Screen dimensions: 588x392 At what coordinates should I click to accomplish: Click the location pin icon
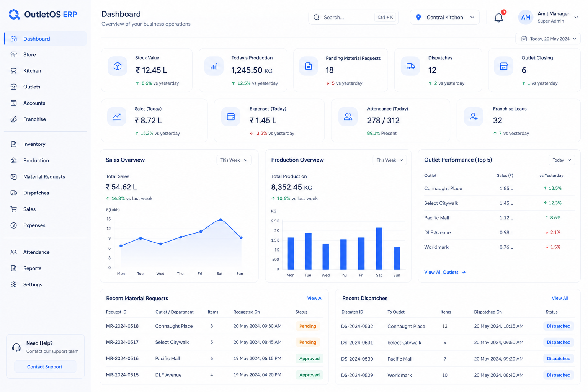click(x=418, y=17)
